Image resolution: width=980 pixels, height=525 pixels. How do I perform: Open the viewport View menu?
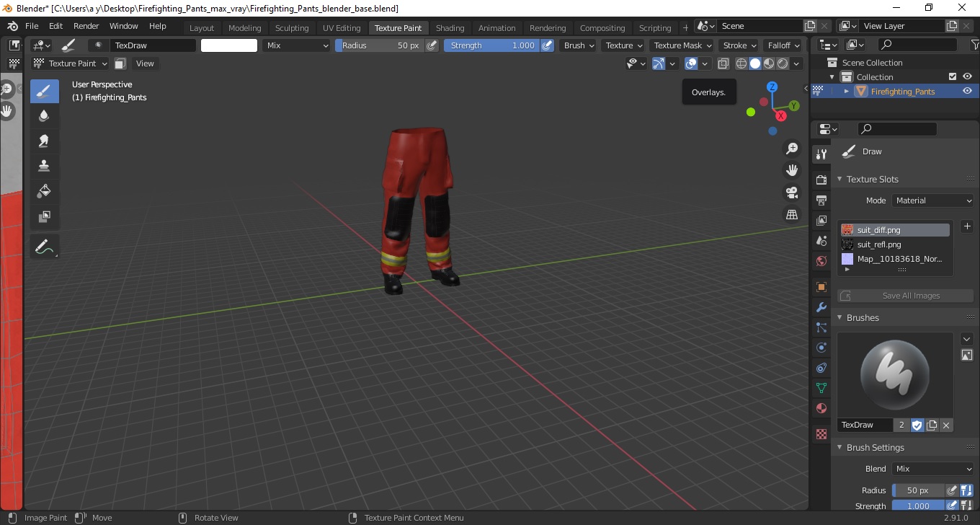[145, 63]
